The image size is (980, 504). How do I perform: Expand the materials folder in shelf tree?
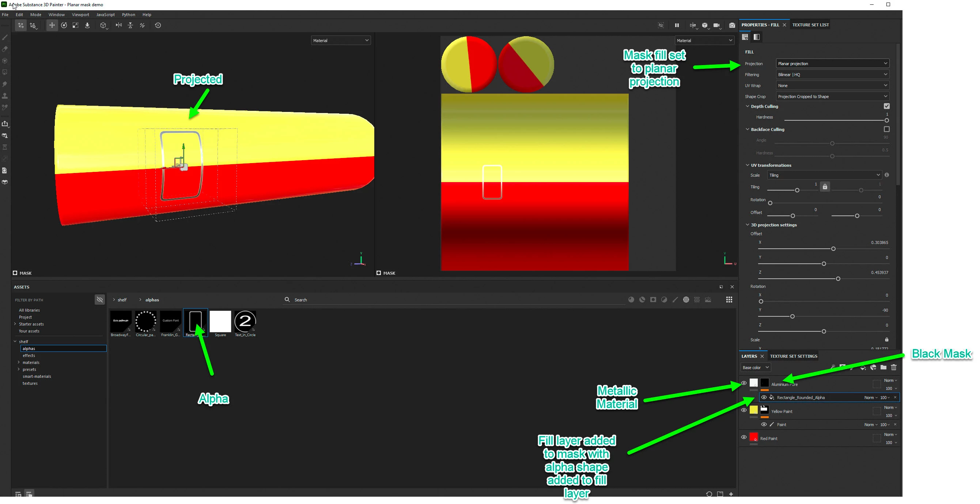click(19, 362)
